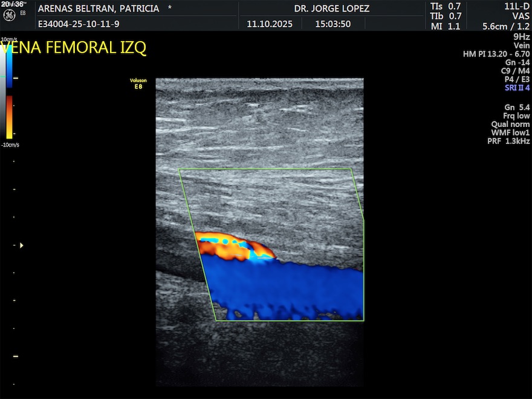Viewport: 532px width, 399px height.
Task: Click the yellow Voluson E8 orientation marker
Action: (138, 83)
